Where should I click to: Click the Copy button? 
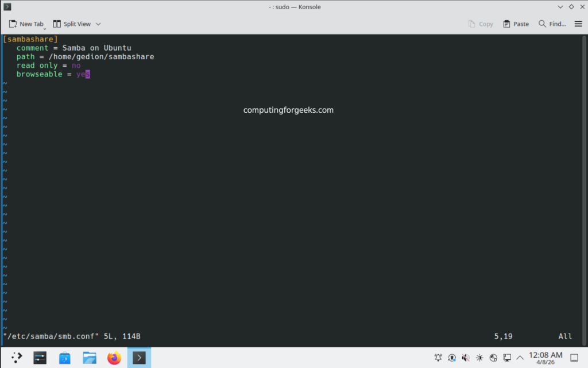pyautogui.click(x=481, y=24)
